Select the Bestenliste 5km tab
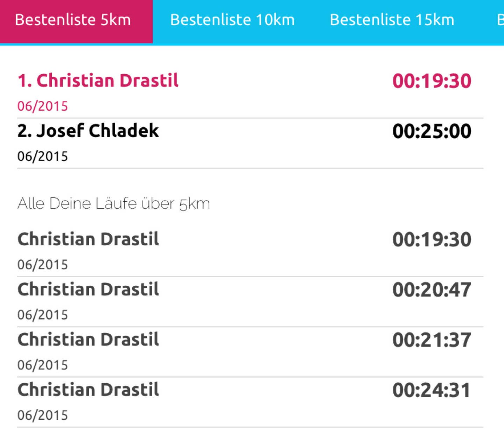504x446 pixels. [x=73, y=20]
